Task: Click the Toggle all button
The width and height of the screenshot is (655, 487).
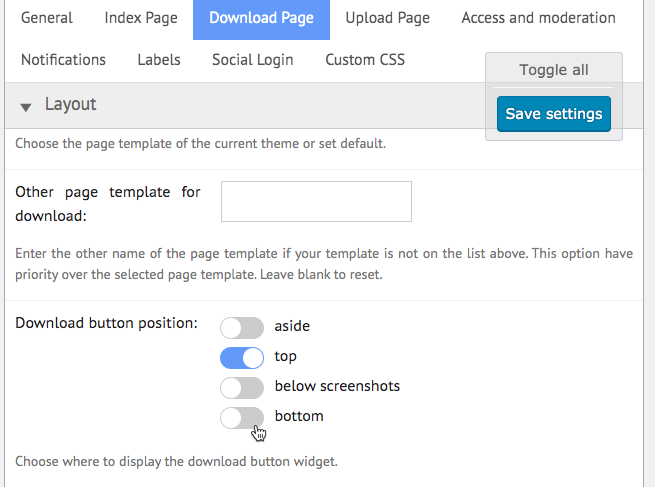Action: pyautogui.click(x=554, y=70)
